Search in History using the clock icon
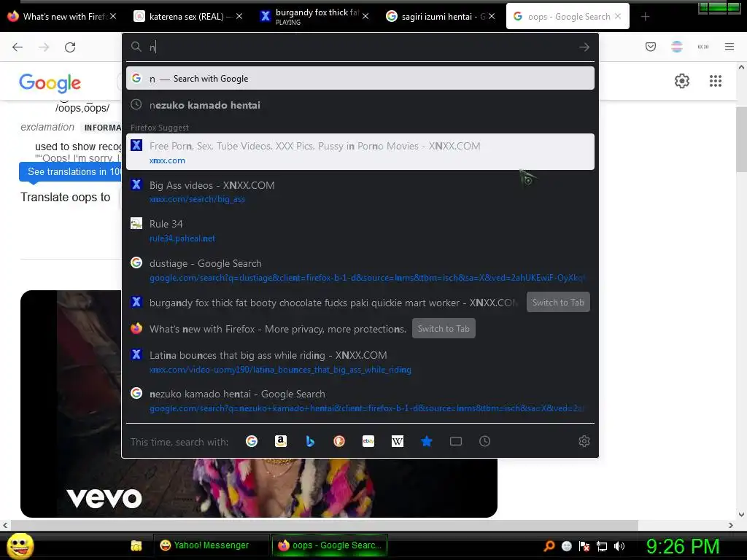Viewport: 747px width, 560px height. (x=484, y=441)
